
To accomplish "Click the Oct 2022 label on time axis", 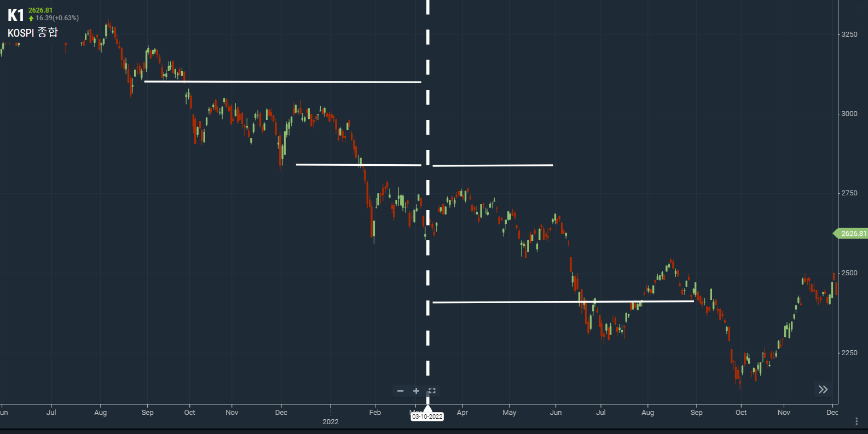I will click(741, 413).
